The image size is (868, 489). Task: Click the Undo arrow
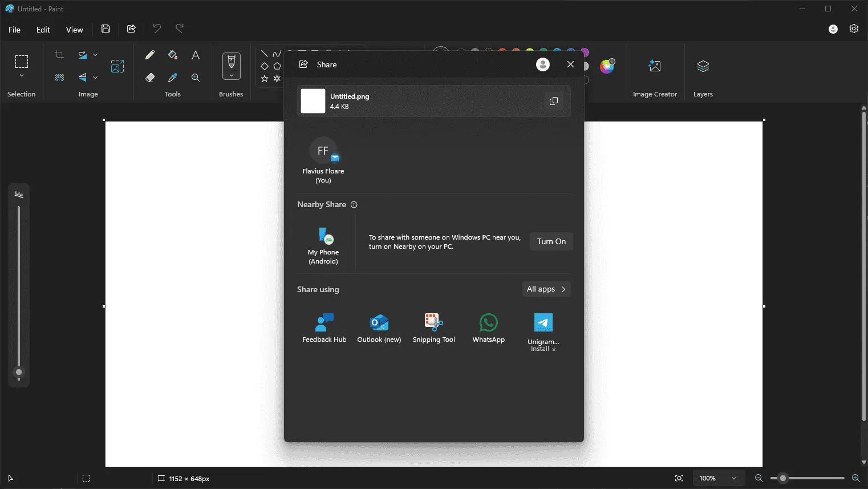157,29
